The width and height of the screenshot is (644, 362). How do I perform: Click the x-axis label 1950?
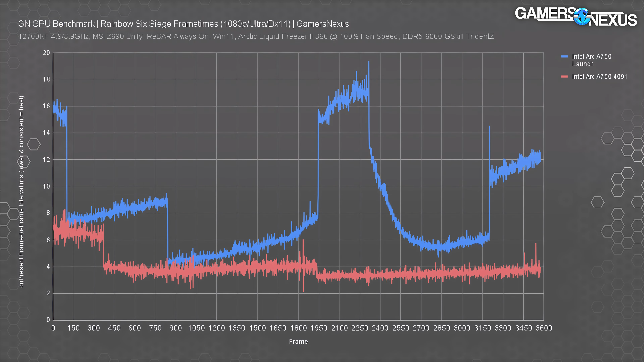click(319, 328)
